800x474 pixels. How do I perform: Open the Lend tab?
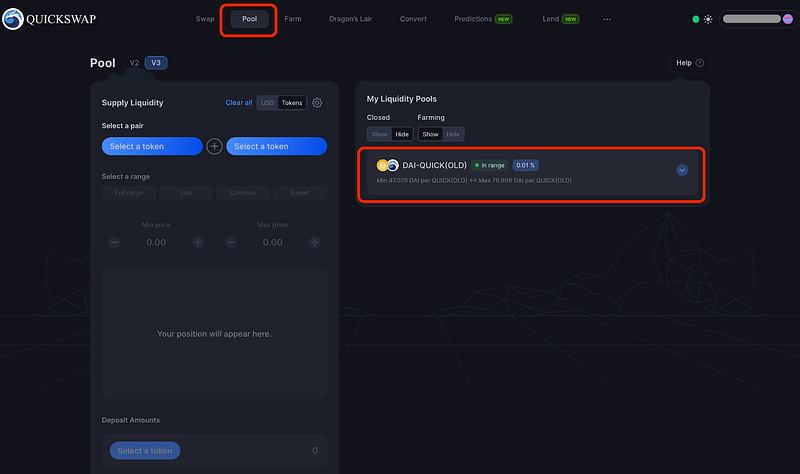pyautogui.click(x=560, y=19)
